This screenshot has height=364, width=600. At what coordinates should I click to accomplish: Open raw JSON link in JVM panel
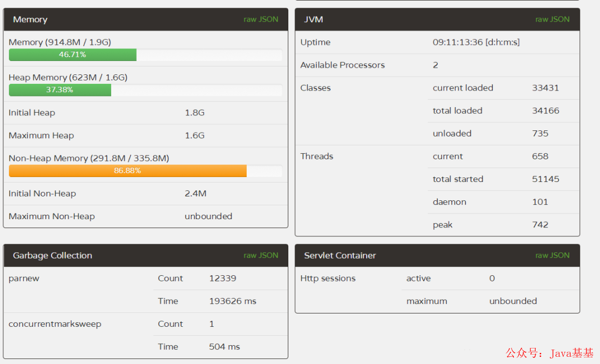pyautogui.click(x=552, y=19)
